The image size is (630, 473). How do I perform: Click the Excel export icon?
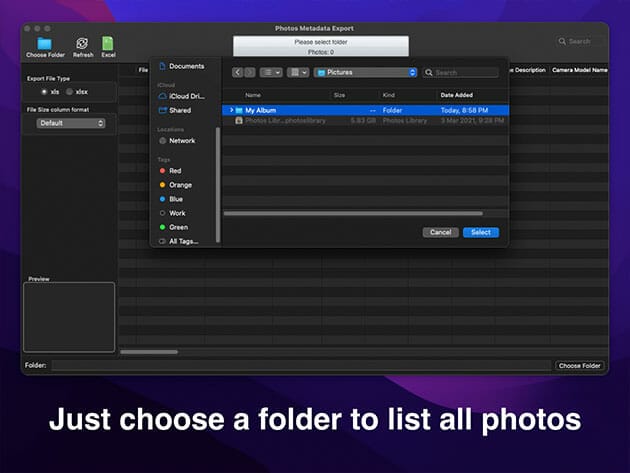pyautogui.click(x=108, y=44)
